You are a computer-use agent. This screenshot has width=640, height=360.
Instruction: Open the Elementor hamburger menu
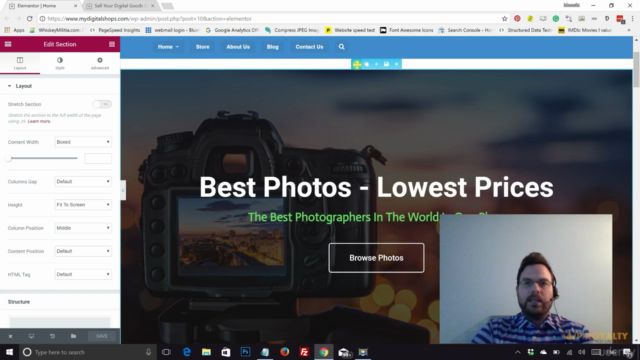click(x=8, y=44)
